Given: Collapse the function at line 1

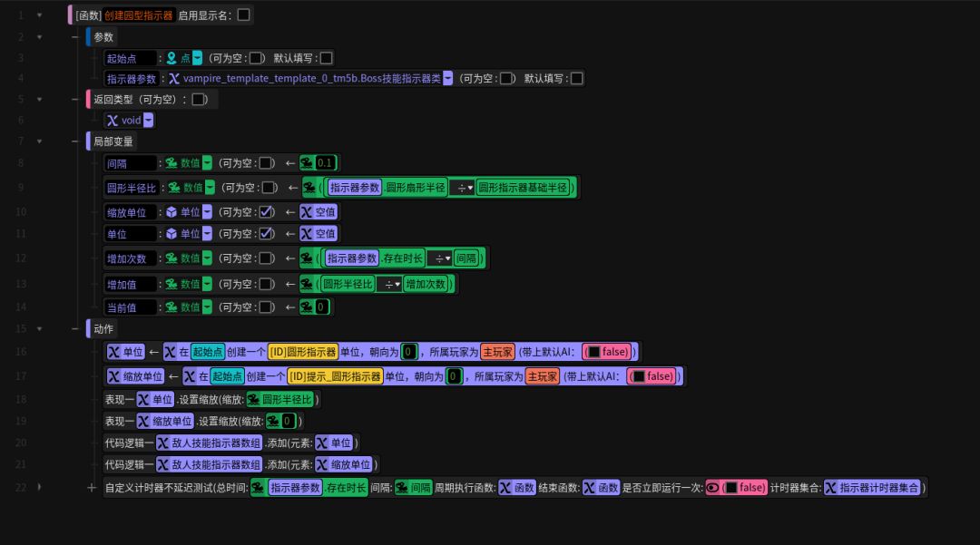Looking at the screenshot, I should tap(39, 15).
